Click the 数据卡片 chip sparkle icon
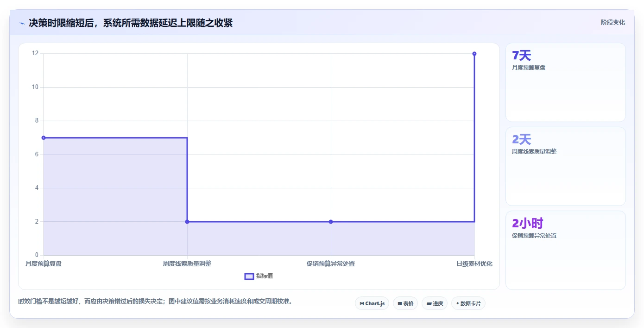Viewport: 644px width, 328px height. pos(457,303)
